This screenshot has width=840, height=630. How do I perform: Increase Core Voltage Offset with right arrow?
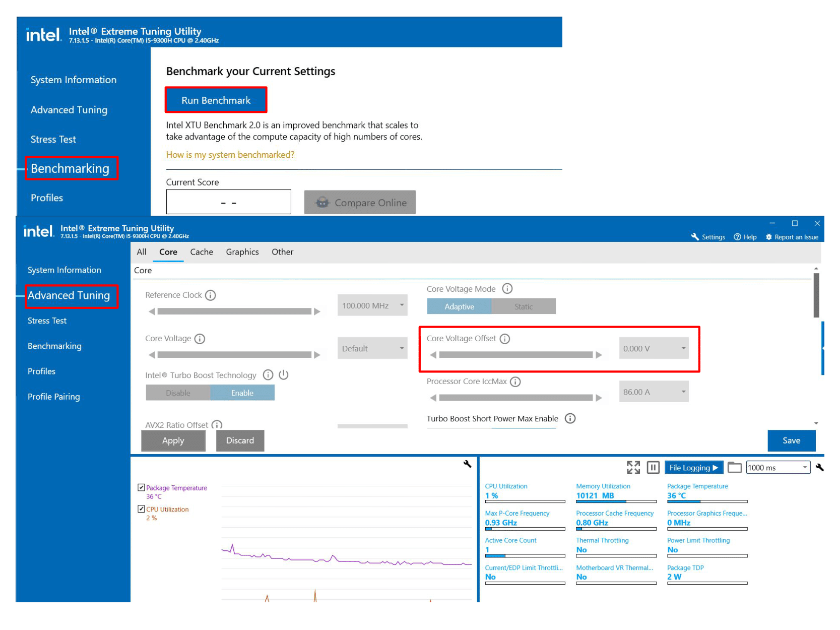[599, 355]
